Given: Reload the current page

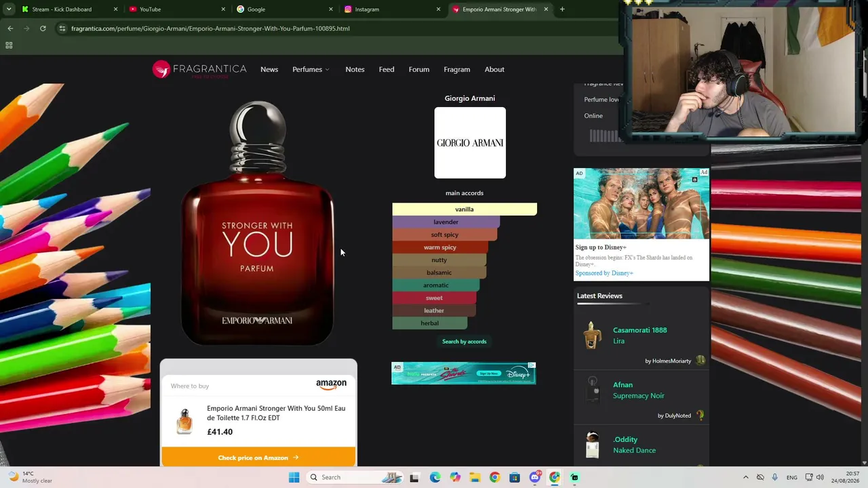Looking at the screenshot, I should pos(43,28).
